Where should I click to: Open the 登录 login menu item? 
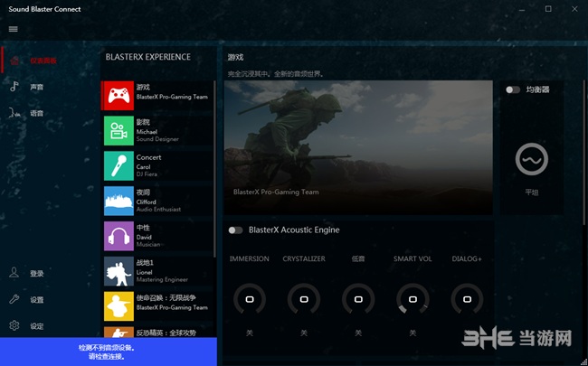(37, 274)
